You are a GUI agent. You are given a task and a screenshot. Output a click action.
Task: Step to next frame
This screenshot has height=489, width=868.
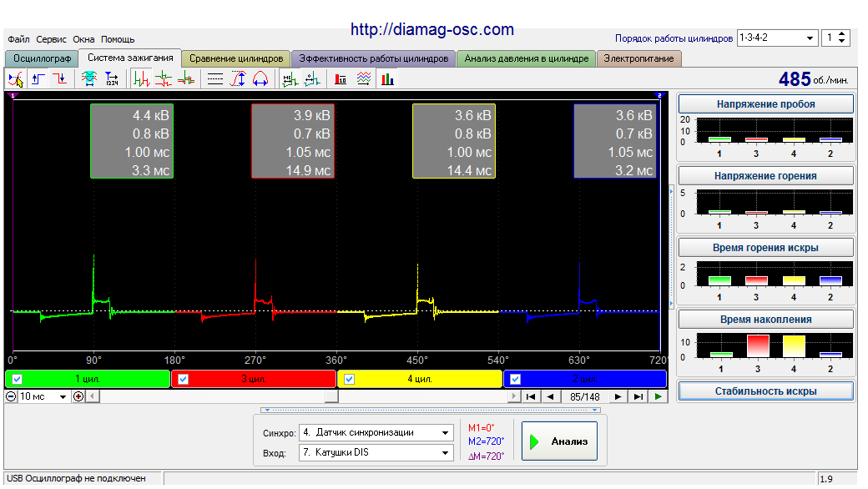(x=618, y=396)
